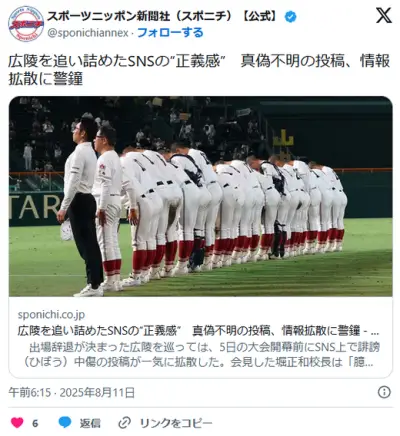Click the copy link chain icon

tap(124, 423)
